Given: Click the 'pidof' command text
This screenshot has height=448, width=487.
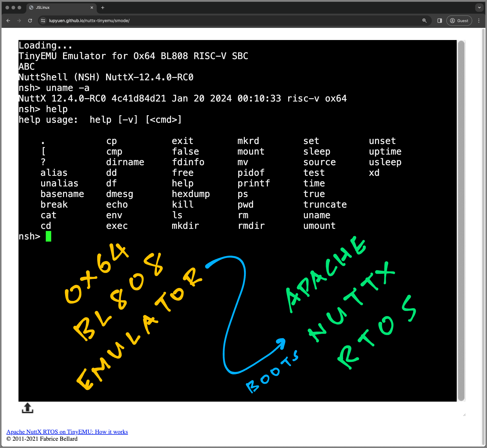Looking at the screenshot, I should click(x=251, y=173).
